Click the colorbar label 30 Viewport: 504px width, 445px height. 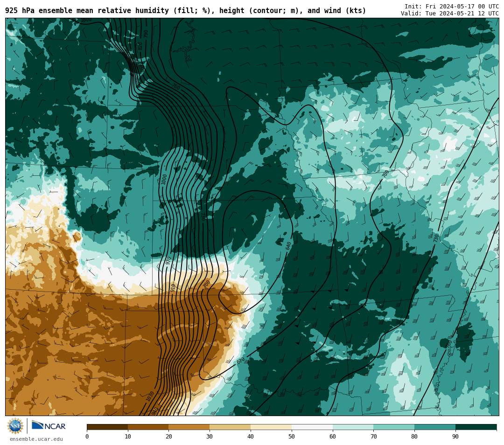(x=210, y=436)
